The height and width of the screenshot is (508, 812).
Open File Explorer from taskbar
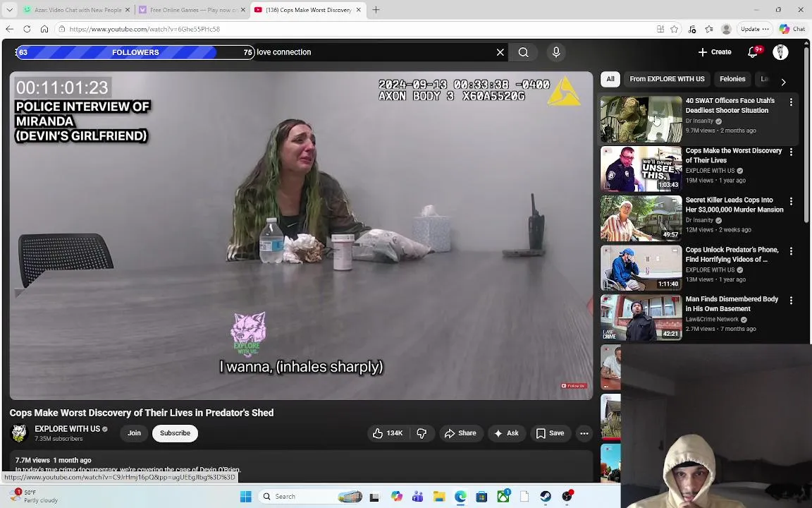439,497
